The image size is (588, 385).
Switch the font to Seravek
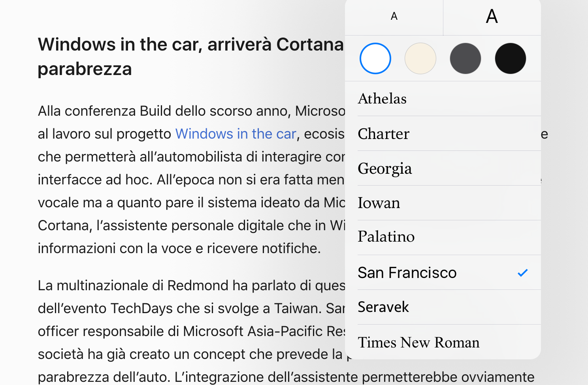click(383, 307)
